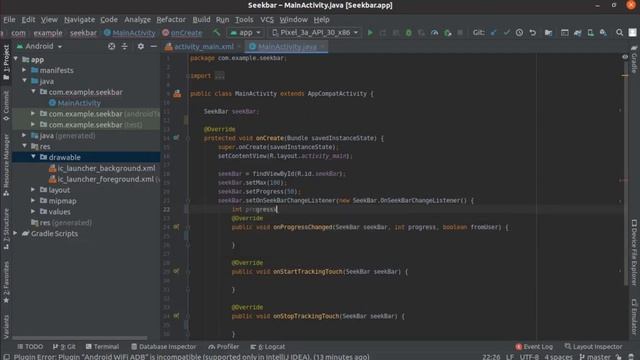Switch to the activity_main.xml tab
640x360 pixels.
203,47
